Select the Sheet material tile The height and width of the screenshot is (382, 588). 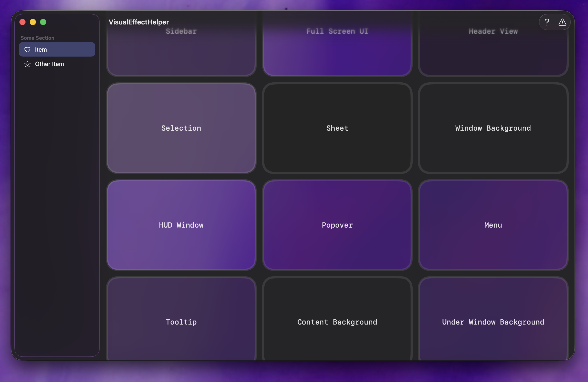[x=337, y=128]
